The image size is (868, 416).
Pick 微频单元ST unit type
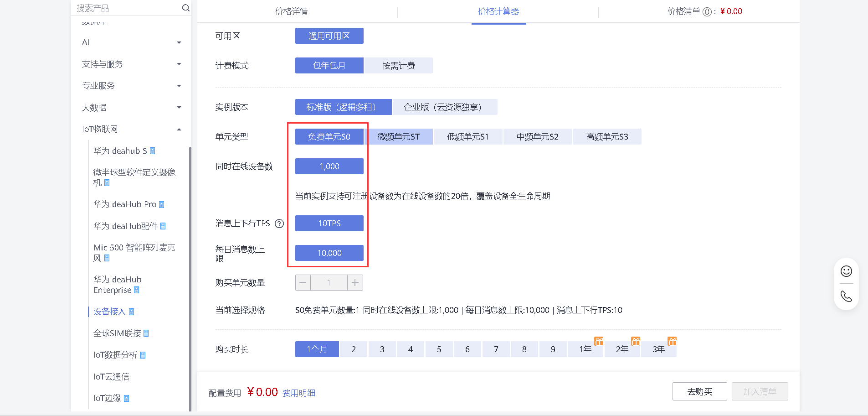click(399, 137)
